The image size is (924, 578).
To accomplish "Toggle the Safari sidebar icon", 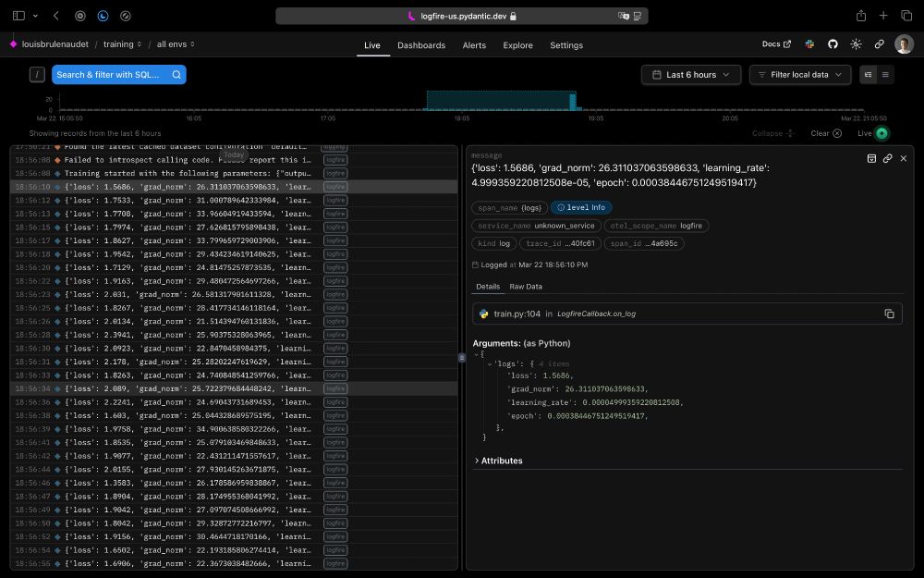I will (18, 16).
